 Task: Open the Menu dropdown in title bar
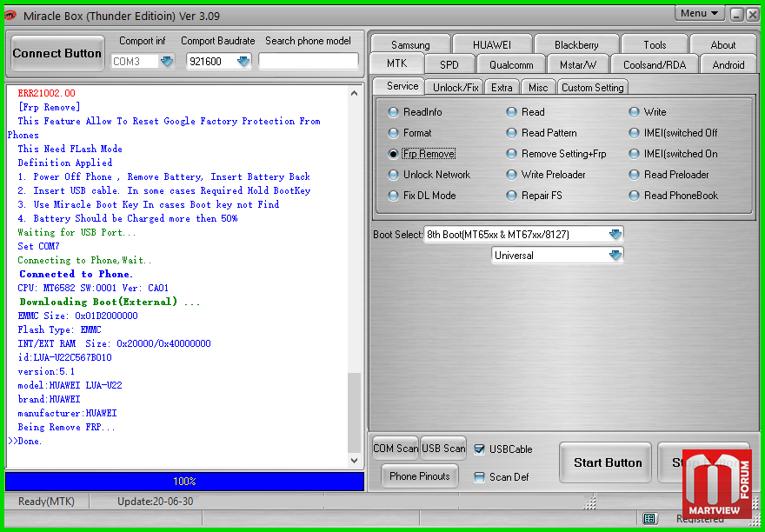(x=699, y=14)
